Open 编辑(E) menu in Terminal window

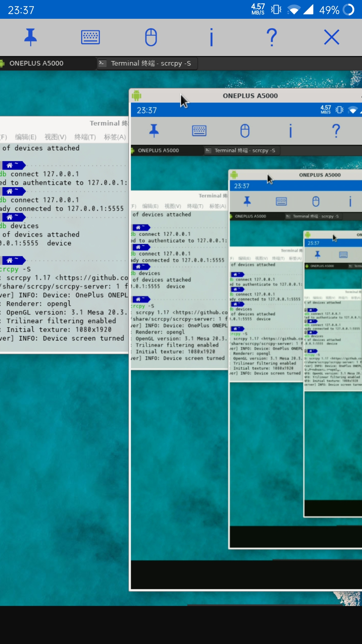pyautogui.click(x=25, y=137)
